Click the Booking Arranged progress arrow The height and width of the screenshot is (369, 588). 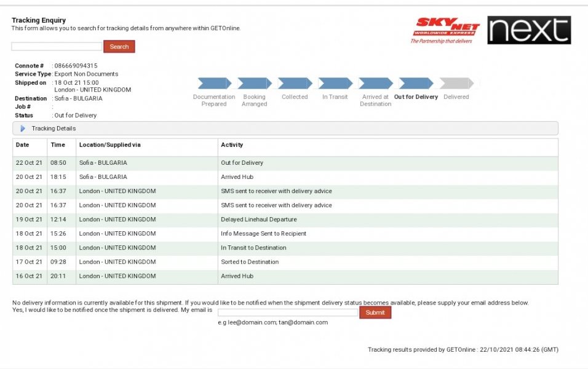pyautogui.click(x=254, y=84)
